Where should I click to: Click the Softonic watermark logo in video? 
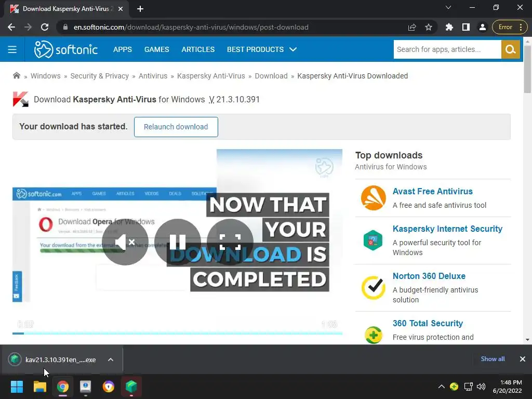[x=324, y=167]
